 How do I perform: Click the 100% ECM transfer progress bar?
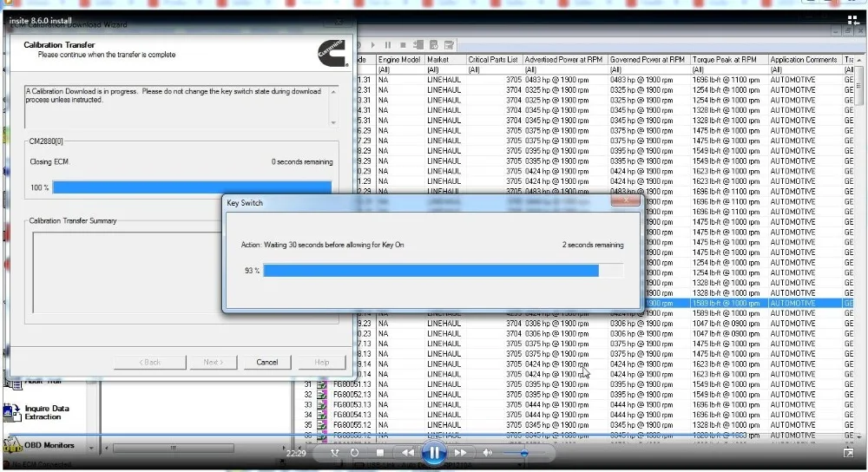pos(192,187)
